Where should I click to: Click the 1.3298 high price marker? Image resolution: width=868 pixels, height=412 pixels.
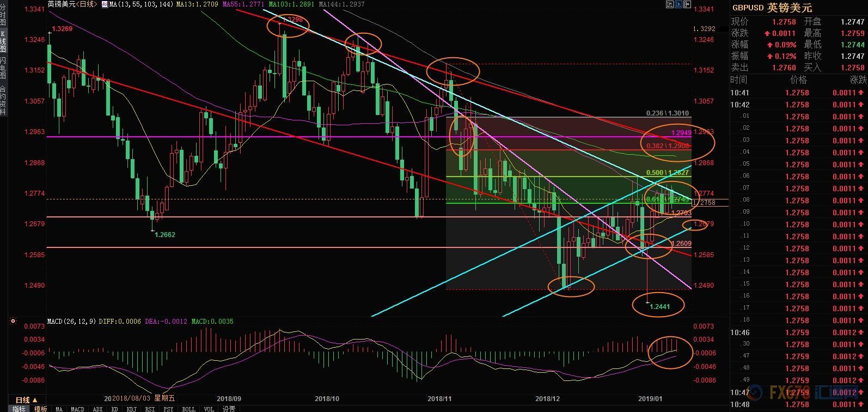294,19
